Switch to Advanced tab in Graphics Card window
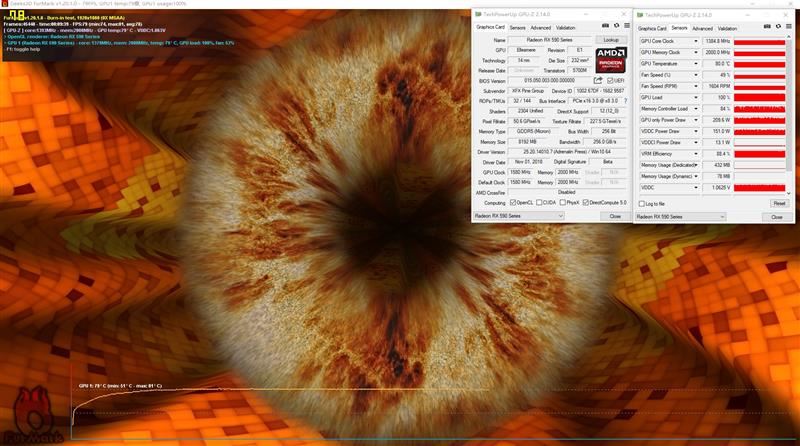 [x=540, y=28]
